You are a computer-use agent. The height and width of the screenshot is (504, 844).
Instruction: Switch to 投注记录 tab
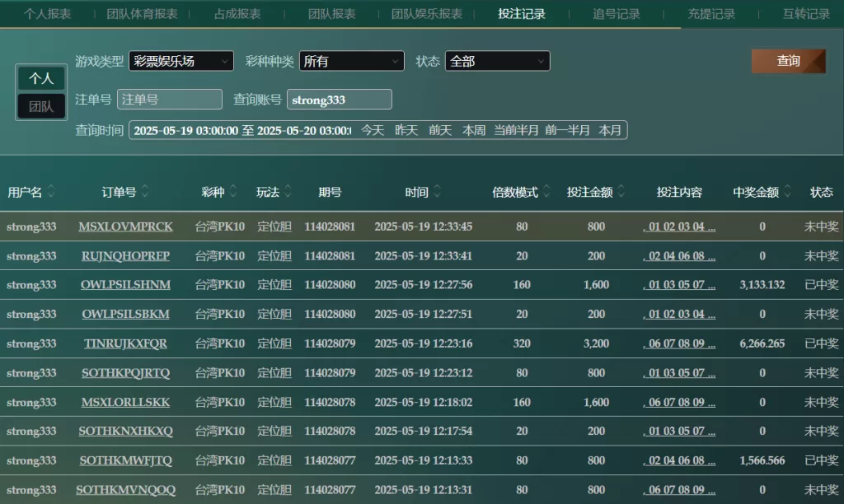pos(522,14)
